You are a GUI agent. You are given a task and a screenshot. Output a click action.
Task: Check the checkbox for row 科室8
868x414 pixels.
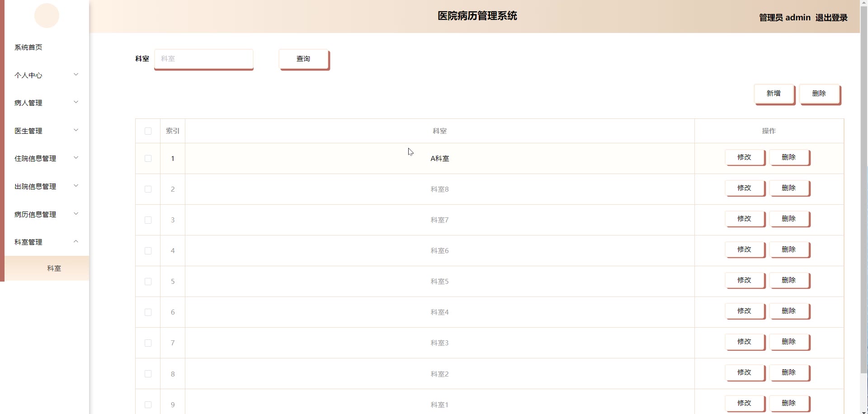pos(148,189)
